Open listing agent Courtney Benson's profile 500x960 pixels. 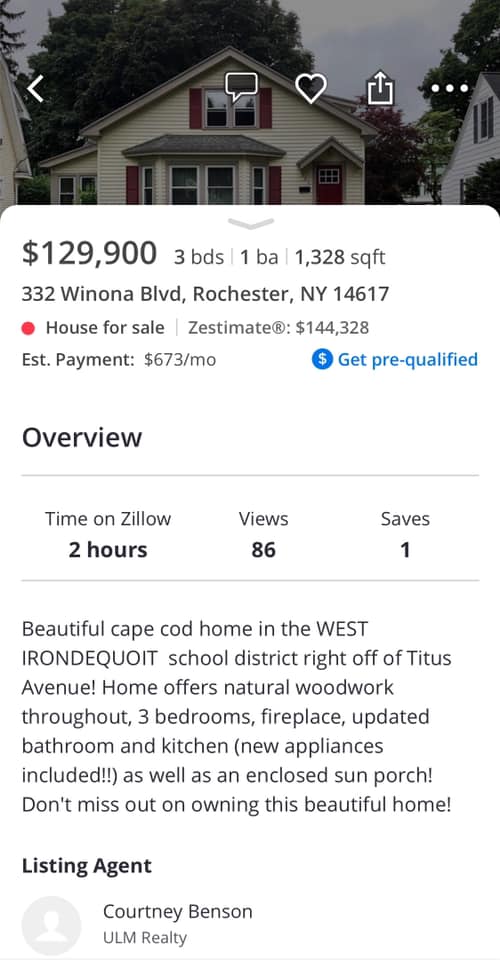(x=177, y=911)
